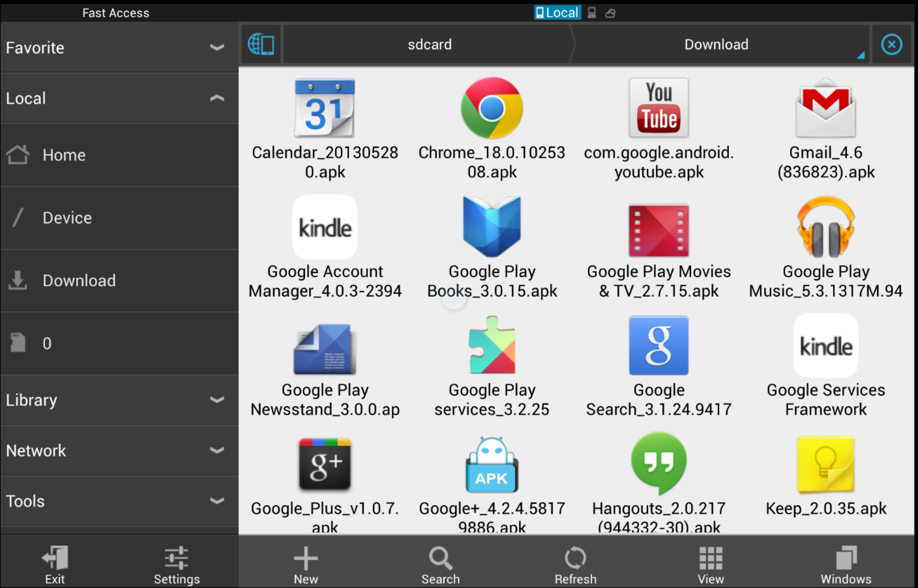Expand the Favorite section
Viewport: 918px width, 588px height.
click(x=216, y=47)
